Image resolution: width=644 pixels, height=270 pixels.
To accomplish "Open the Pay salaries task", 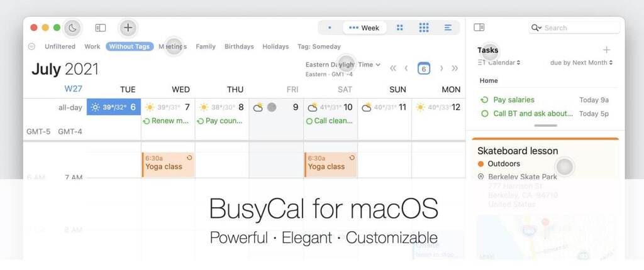I will pos(514,100).
